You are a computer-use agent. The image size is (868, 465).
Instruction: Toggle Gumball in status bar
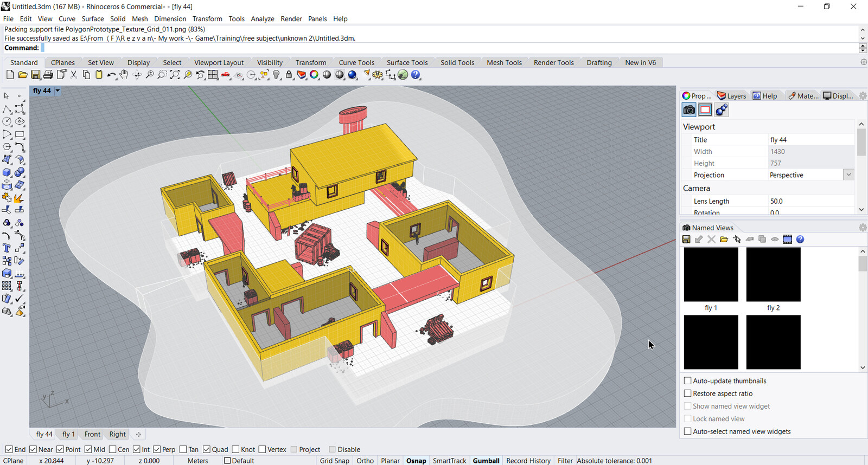[486, 461]
